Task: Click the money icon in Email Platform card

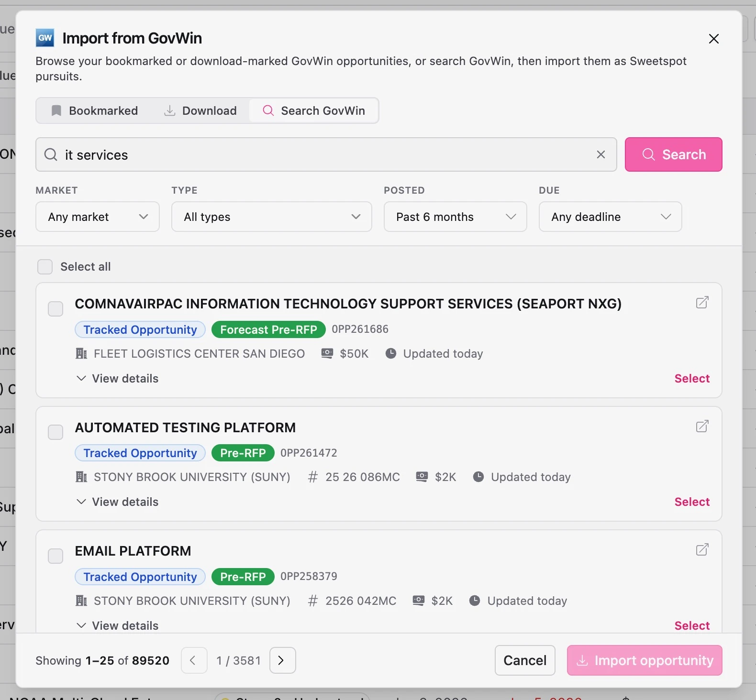Action: pyautogui.click(x=418, y=601)
